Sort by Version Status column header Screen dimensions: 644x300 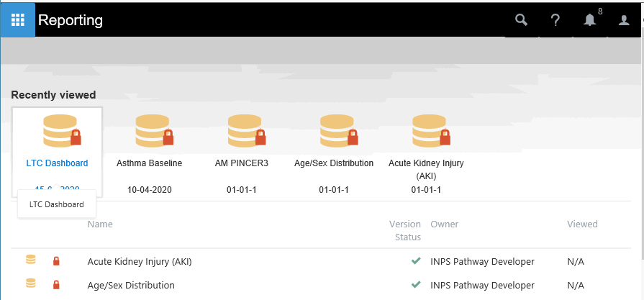[x=405, y=230]
